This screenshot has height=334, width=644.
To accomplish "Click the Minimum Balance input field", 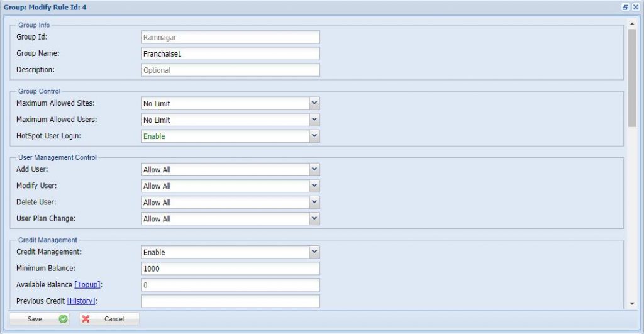I will tap(230, 269).
